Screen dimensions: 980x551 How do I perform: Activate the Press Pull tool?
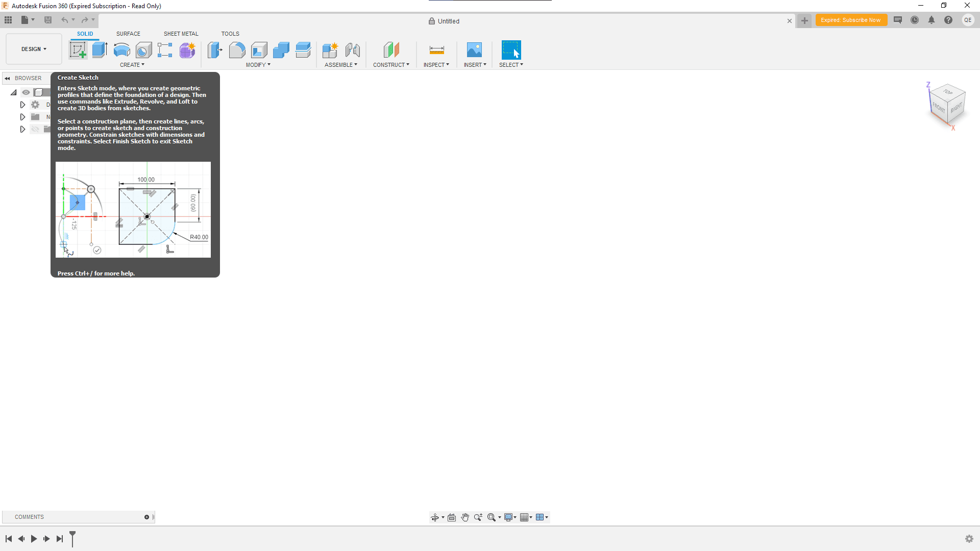click(215, 49)
